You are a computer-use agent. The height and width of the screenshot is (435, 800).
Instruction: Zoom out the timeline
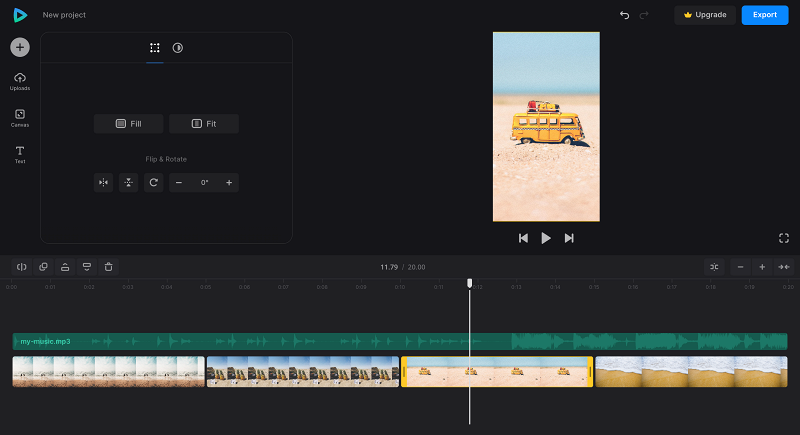click(740, 267)
